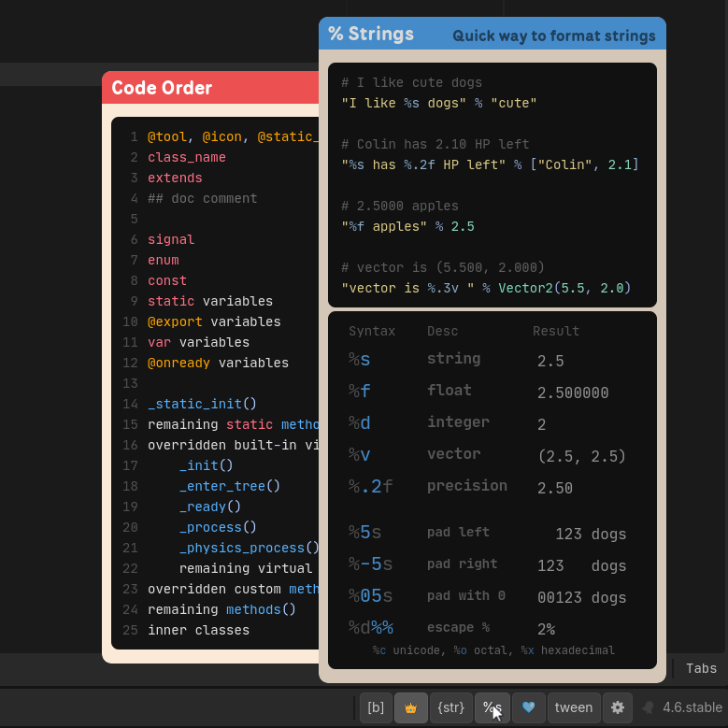Select the '@onready variables' line
Screen dimensions: 728x728
click(218, 363)
